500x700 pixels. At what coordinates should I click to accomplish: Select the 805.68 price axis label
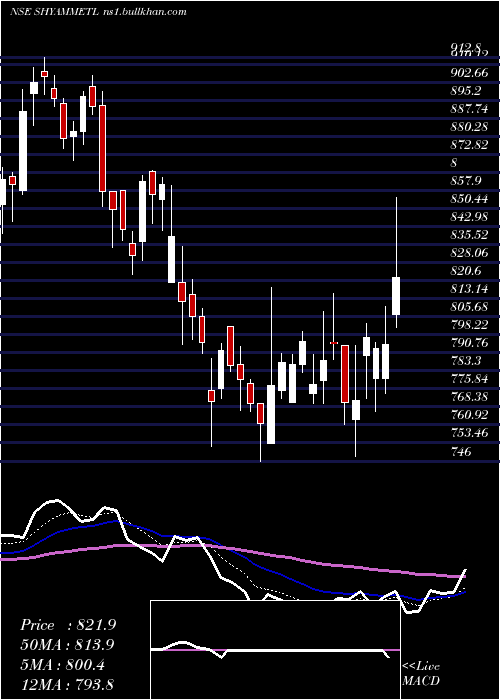pyautogui.click(x=468, y=307)
